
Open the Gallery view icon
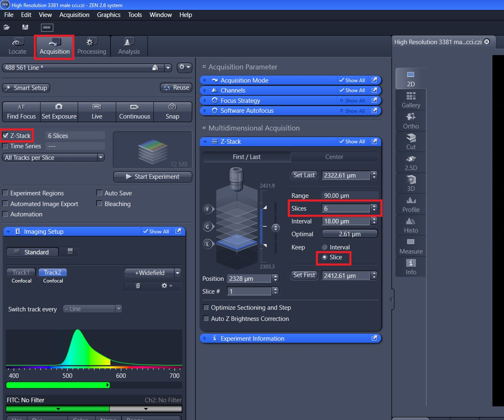[x=411, y=96]
